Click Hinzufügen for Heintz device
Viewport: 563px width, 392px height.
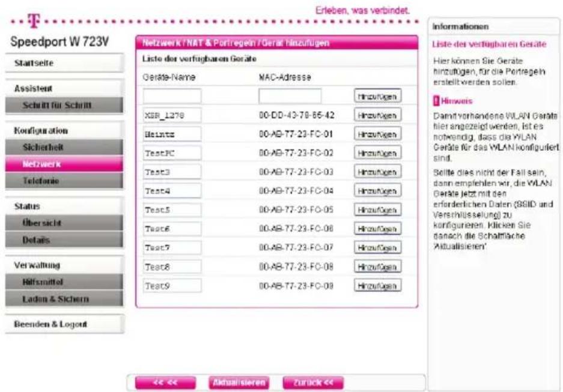tap(377, 134)
